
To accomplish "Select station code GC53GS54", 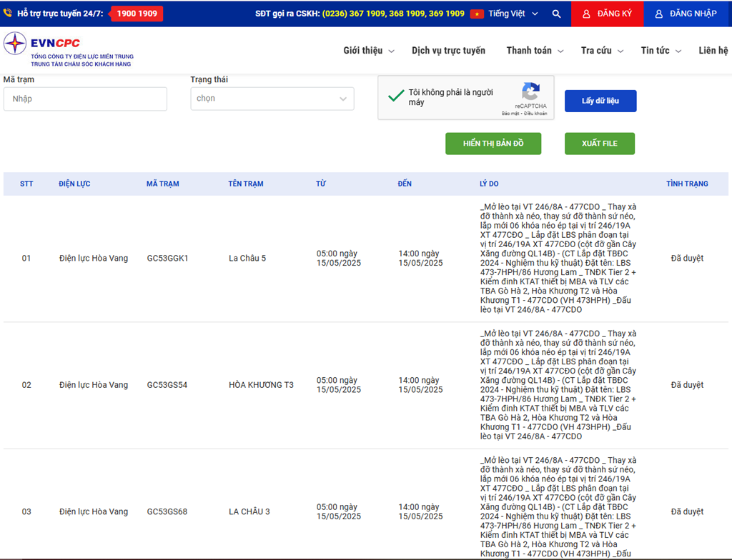I will point(167,385).
